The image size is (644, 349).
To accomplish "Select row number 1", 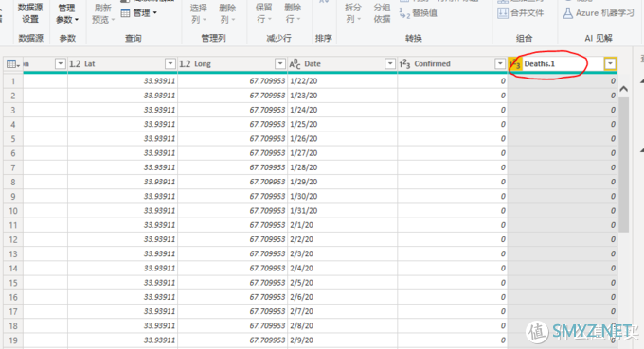I will 13,81.
